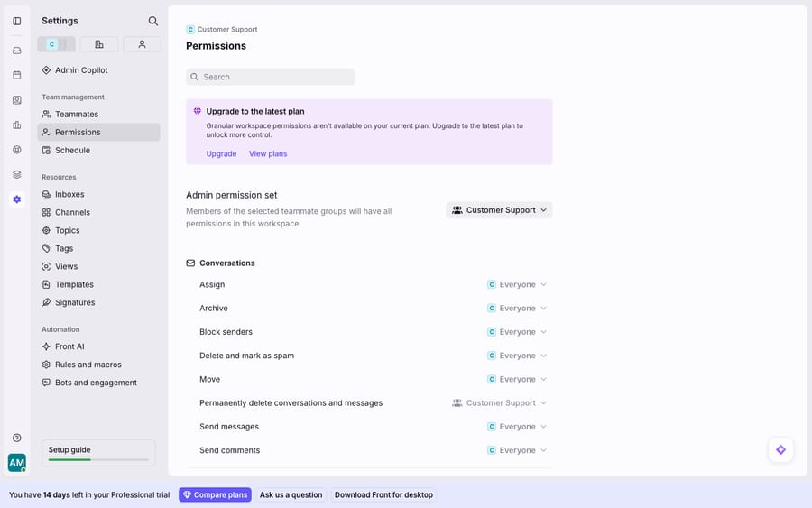Screen dimensions: 812x508
Task: Open Rules and macros
Action: 98,365
